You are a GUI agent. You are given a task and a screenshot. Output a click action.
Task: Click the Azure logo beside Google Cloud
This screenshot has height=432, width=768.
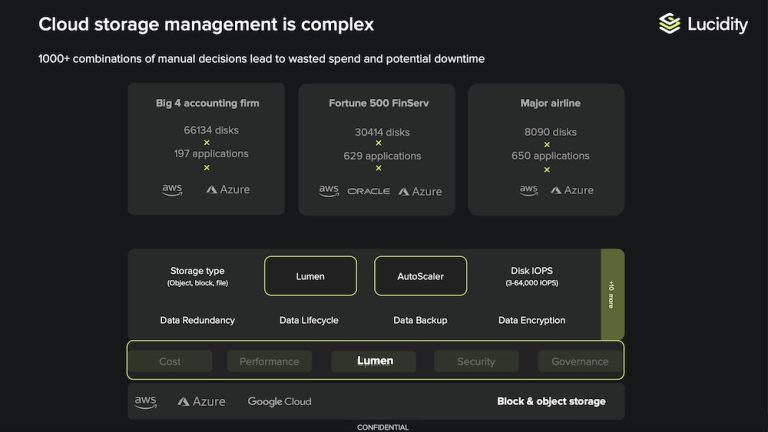[x=201, y=401]
